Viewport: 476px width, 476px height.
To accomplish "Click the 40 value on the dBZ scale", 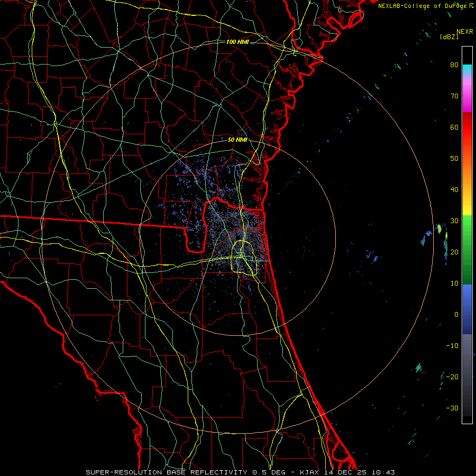I will (454, 190).
